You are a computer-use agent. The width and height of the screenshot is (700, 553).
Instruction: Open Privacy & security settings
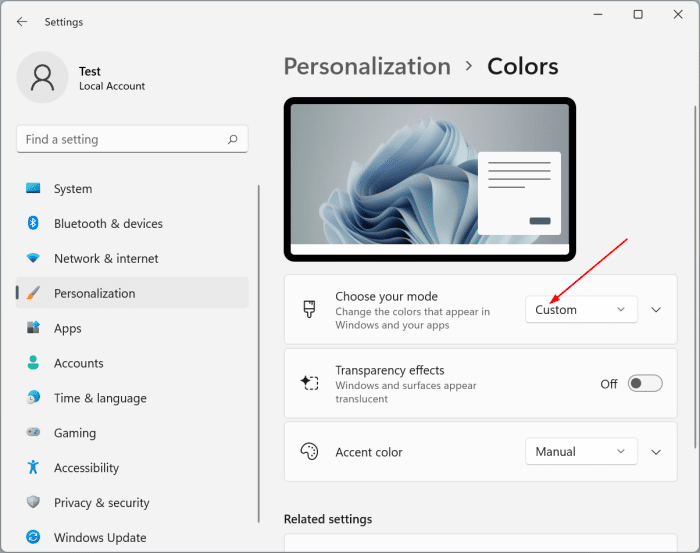132,502
